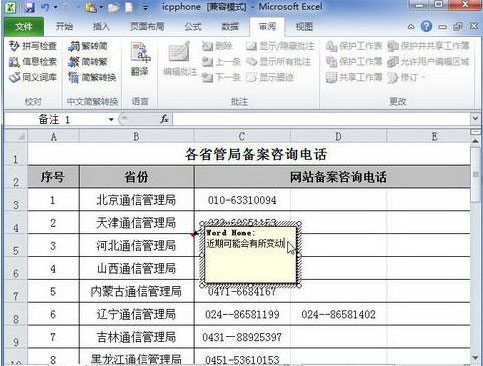Viewport: 483px width, 366px height.
Task: Toggle 显示所有批注 to show all comments
Action: click(279, 62)
